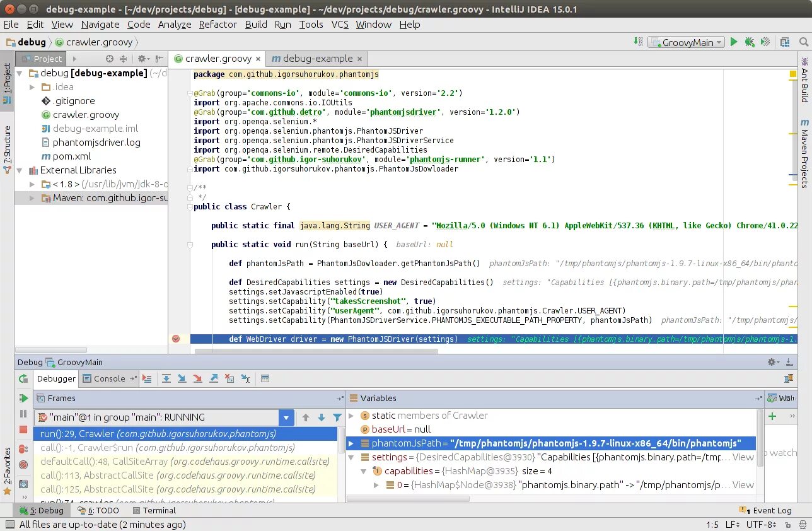Expand the .idea folder in project tree
This screenshot has height=531, width=812.
[33, 87]
